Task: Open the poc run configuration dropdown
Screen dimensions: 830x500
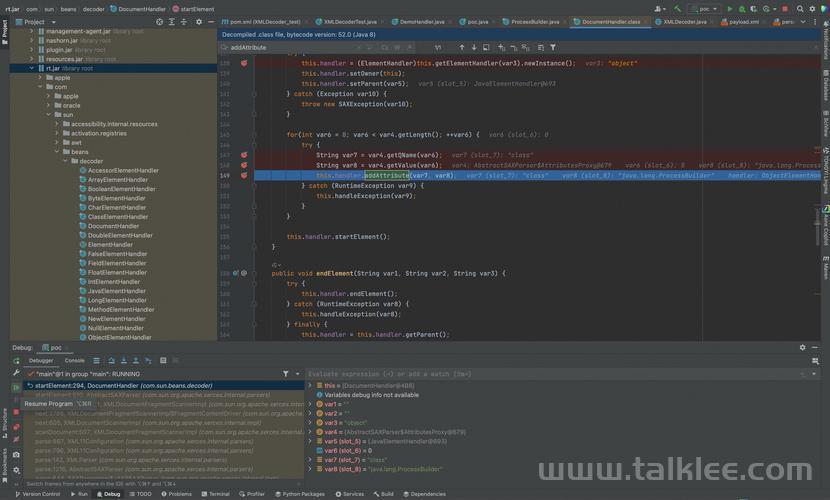Action: (705, 9)
